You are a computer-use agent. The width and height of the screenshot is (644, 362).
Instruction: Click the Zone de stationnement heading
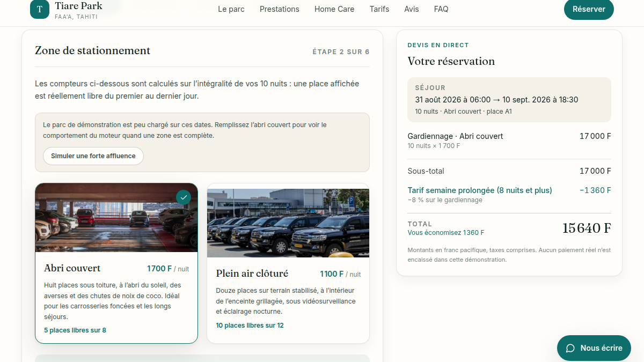(93, 50)
